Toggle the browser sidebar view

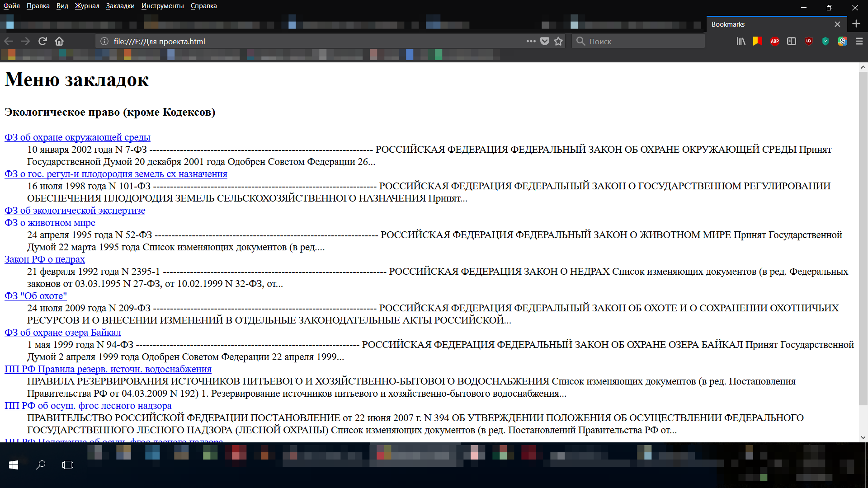792,41
